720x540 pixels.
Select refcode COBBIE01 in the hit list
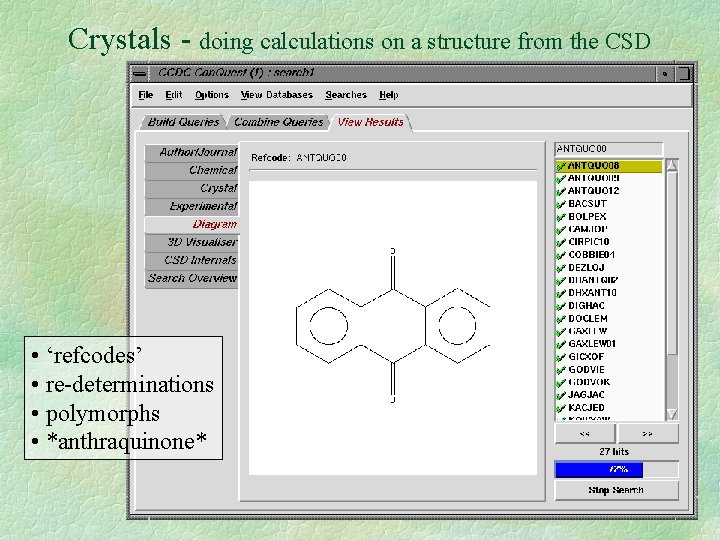(x=591, y=255)
